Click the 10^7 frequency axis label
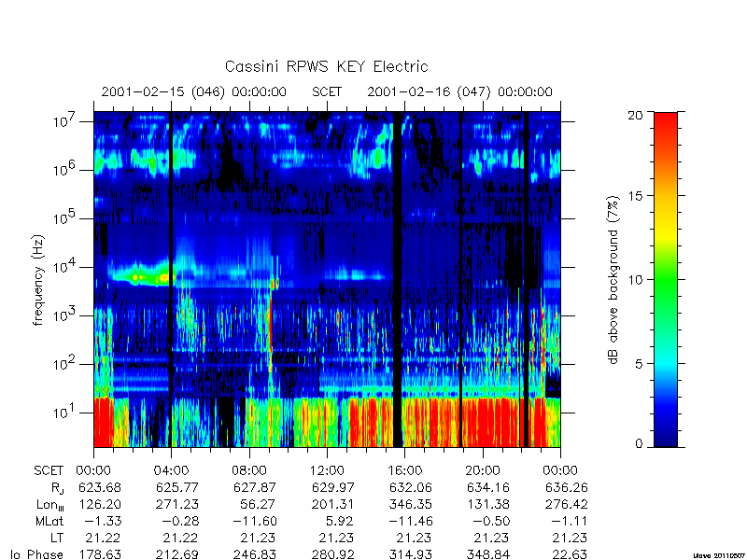The height and width of the screenshot is (560, 747). (64, 120)
